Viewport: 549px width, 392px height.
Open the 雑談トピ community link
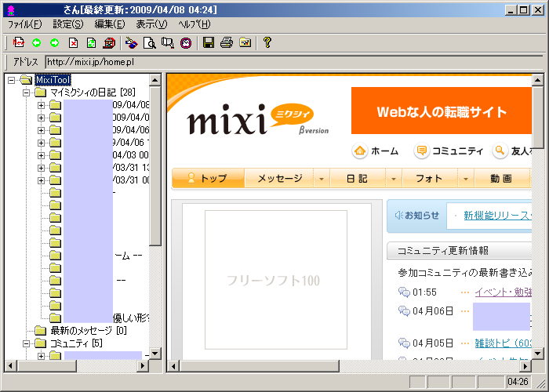(x=504, y=343)
